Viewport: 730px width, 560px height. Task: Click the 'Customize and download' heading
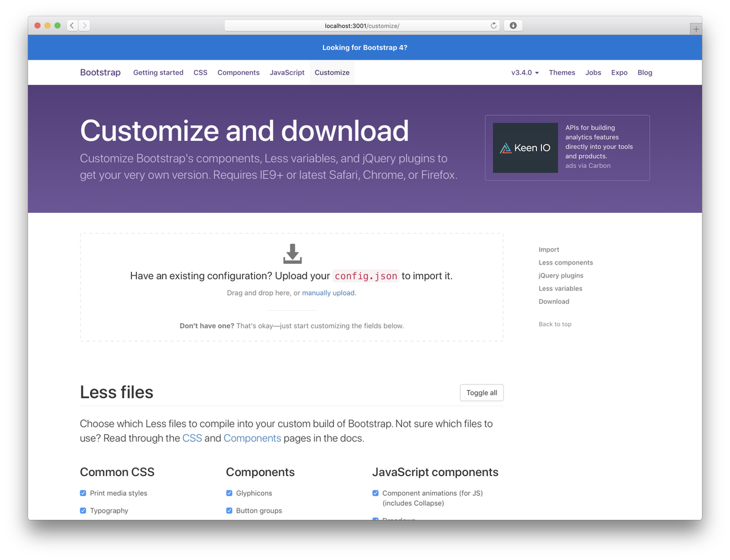(x=245, y=131)
